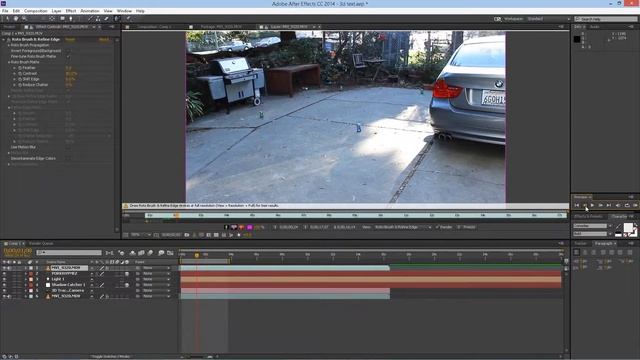Image resolution: width=640 pixels, height=360 pixels.
Task: Expand Roto Brush Propagation group
Action: [x=9, y=45]
